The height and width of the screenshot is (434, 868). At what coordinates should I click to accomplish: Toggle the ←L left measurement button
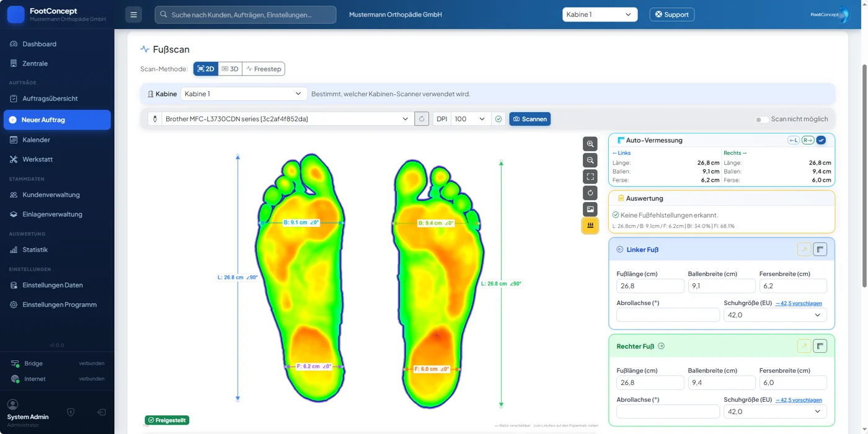click(794, 140)
